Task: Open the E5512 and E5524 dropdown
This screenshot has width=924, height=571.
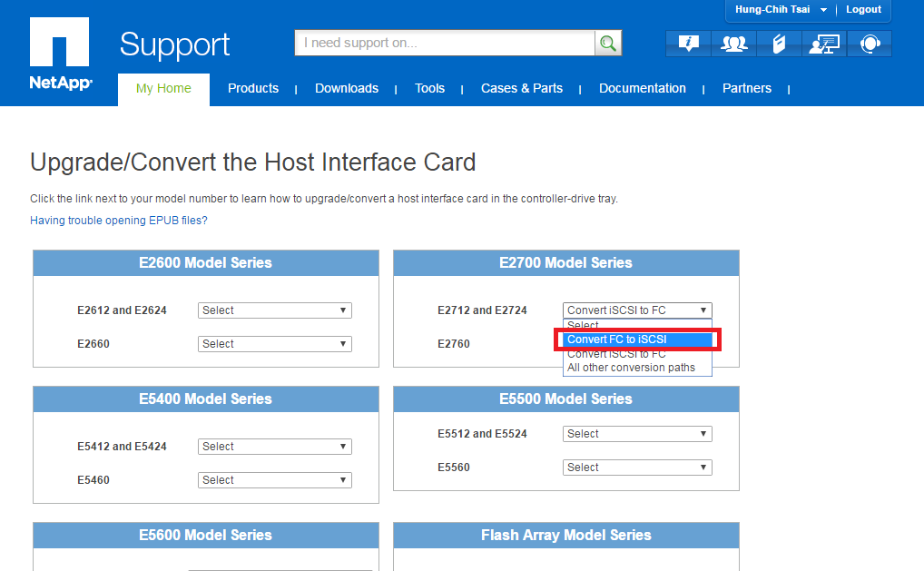Action: pos(637,434)
